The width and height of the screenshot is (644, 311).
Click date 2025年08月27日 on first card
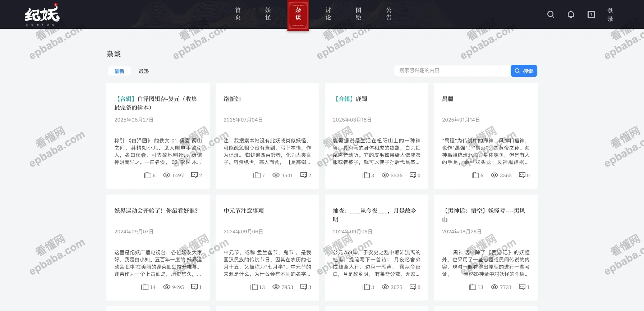click(134, 120)
